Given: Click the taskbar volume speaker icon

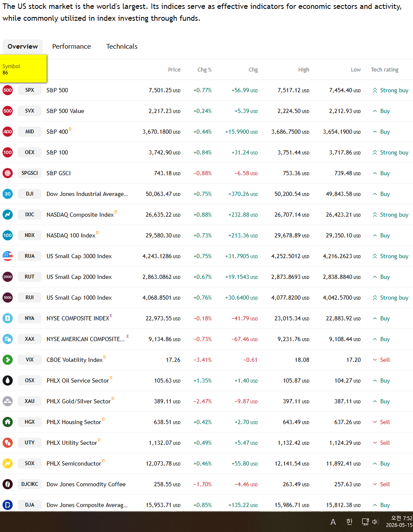Looking at the screenshot, I should click(x=375, y=522).
